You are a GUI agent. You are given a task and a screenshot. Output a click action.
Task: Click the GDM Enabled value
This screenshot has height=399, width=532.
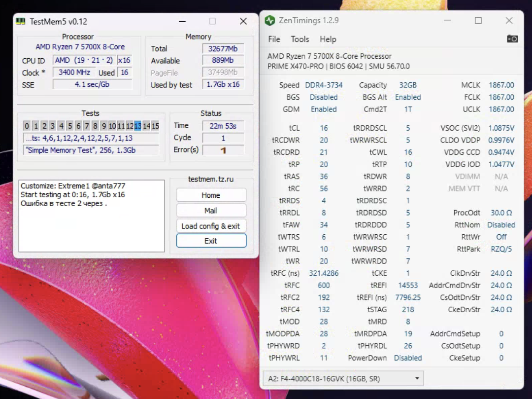[324, 109]
